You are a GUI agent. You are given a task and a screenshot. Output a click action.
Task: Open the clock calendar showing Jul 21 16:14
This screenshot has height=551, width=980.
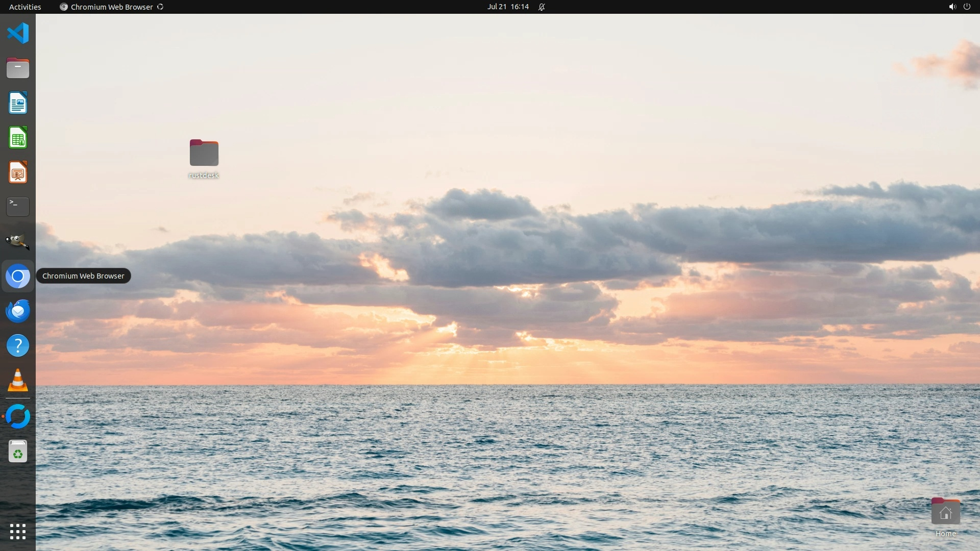click(x=508, y=7)
